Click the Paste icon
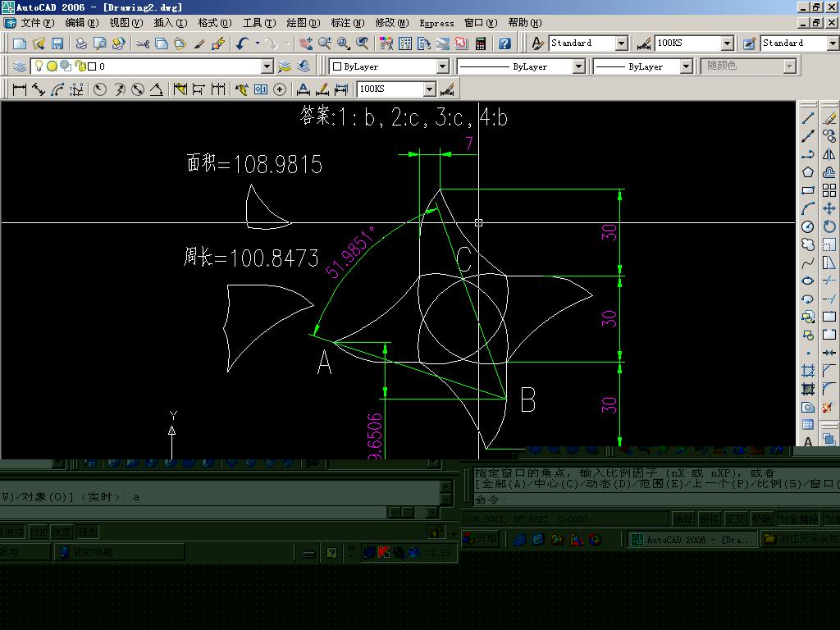 tap(180, 44)
